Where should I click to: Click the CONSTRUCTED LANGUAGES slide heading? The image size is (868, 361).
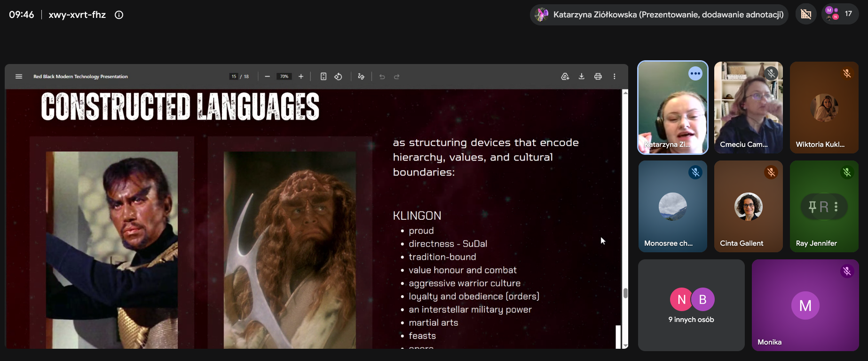point(180,106)
